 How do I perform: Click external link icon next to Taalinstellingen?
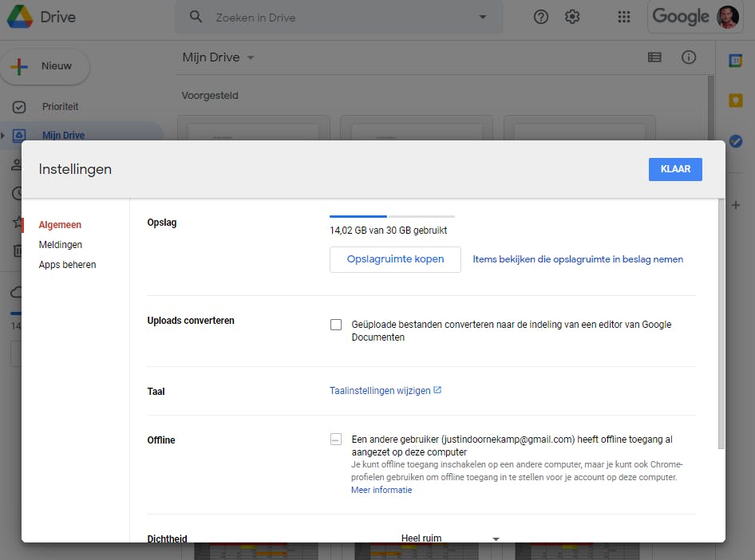pyautogui.click(x=437, y=390)
